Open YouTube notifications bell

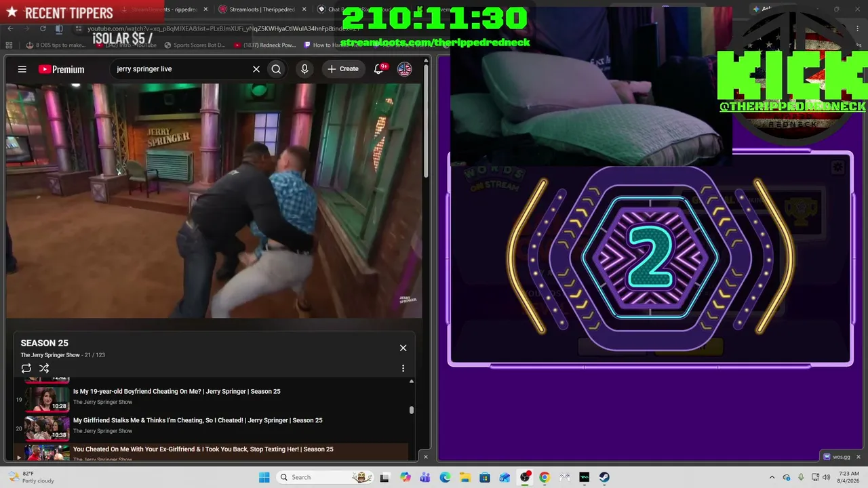(379, 69)
